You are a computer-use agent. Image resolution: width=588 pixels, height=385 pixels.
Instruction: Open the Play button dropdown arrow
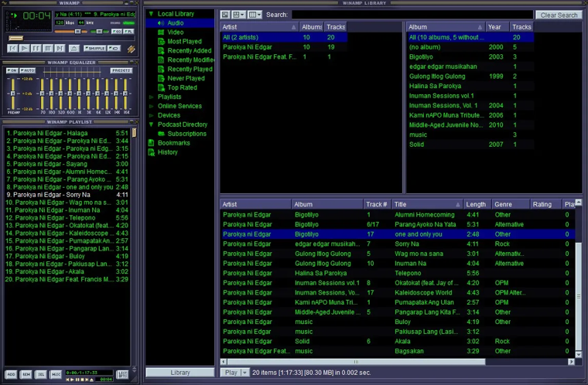245,373
